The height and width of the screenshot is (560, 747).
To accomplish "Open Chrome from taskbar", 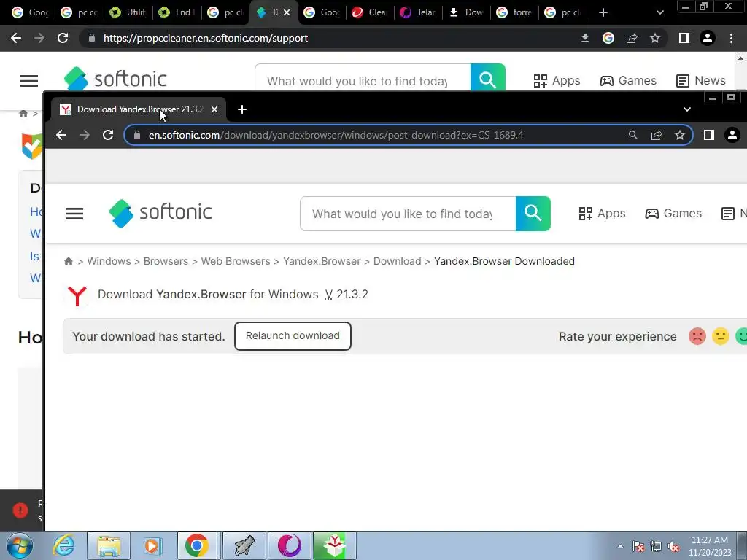I will pos(197,545).
